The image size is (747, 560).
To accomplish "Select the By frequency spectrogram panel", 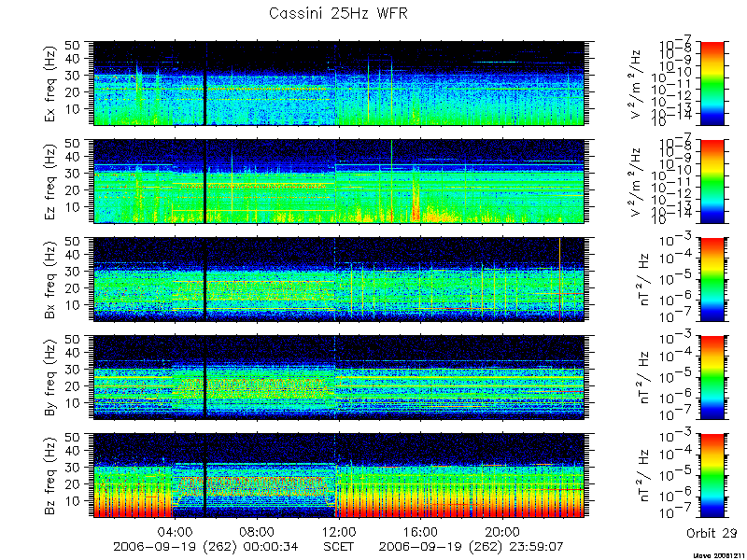I will (338, 378).
